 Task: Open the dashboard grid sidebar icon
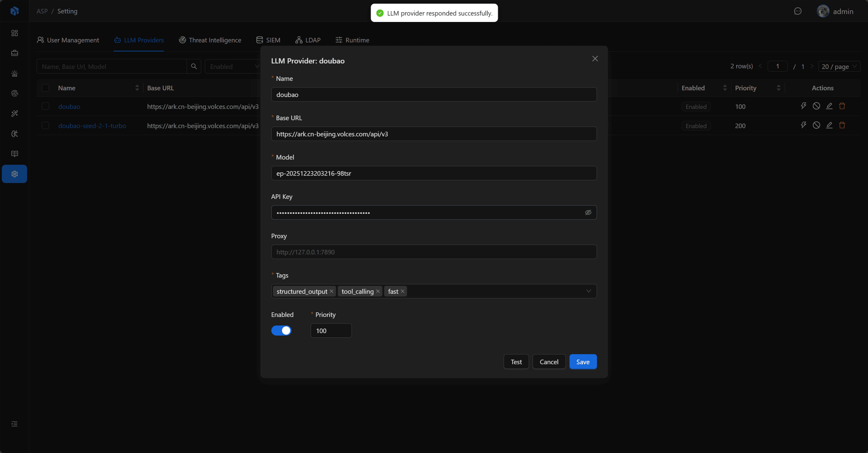click(x=15, y=33)
